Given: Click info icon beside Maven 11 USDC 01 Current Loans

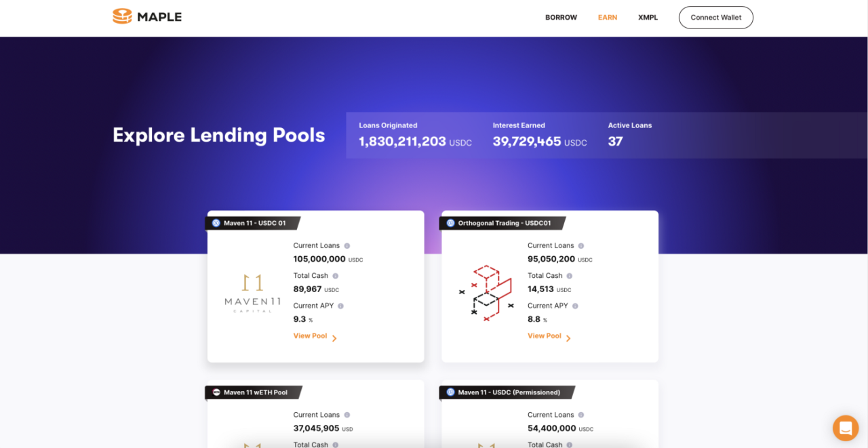Looking at the screenshot, I should [347, 246].
